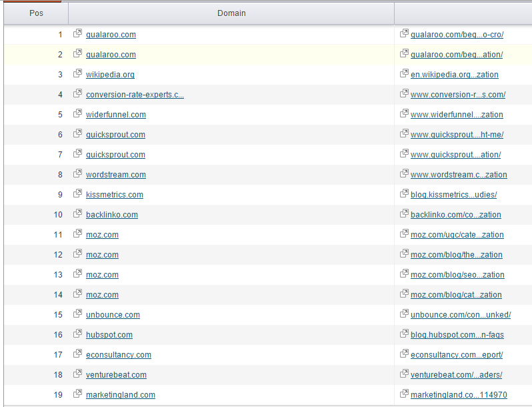The image size is (532, 407).
Task: Click external icon beside unbounce.com/con...unked/ URL
Action: click(x=404, y=314)
